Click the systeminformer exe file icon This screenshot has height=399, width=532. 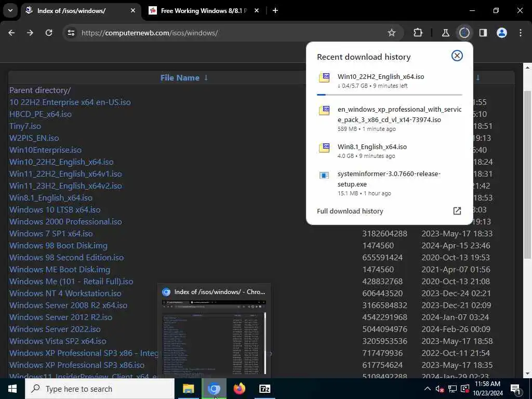324,176
